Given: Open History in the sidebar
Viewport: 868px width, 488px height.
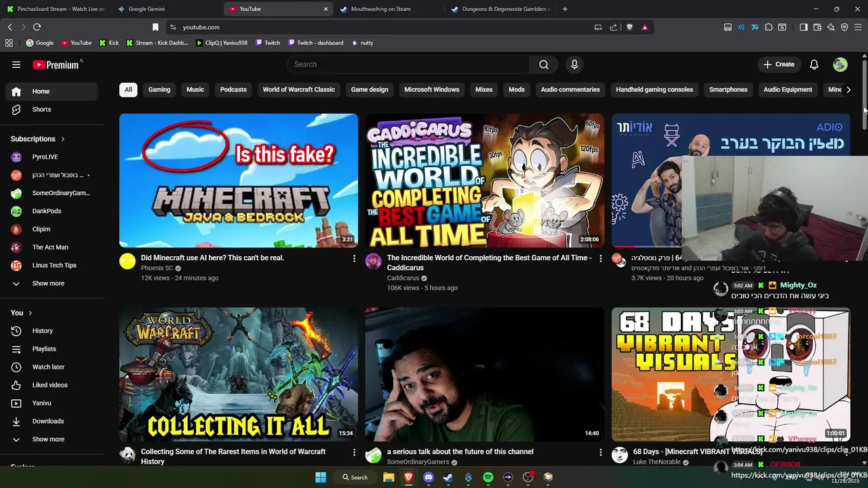Looking at the screenshot, I should [x=53, y=331].
